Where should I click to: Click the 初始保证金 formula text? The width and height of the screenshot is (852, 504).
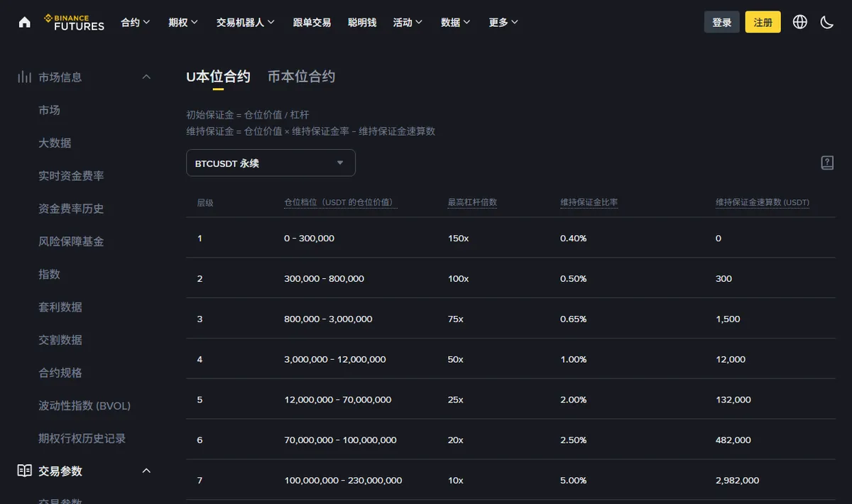248,115
